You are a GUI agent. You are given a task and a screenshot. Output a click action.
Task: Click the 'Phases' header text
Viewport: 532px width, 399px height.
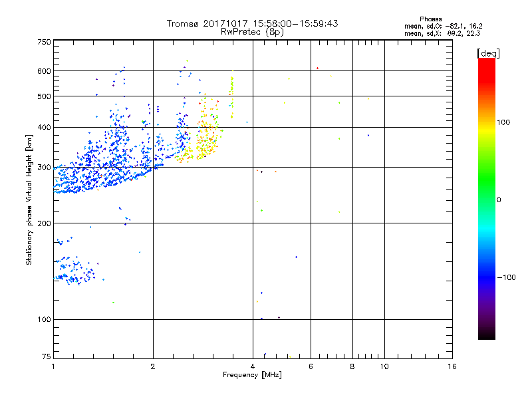click(430, 19)
